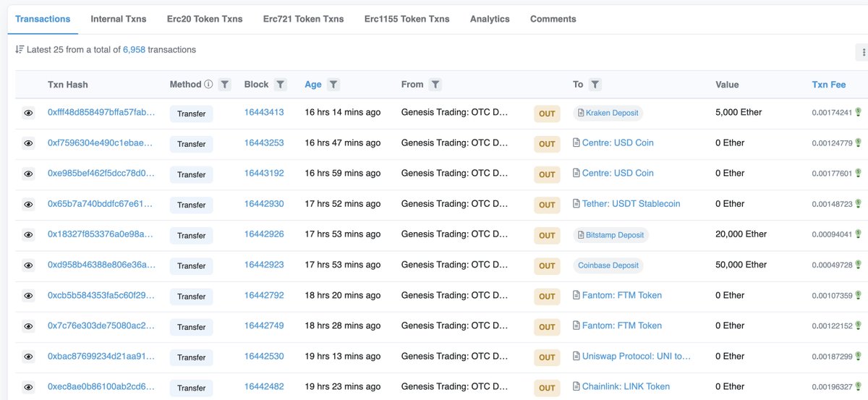Screen dimensions: 868x400
Task: Preview transaction 0x65b7a740bddfc67e61 via eye icon
Action: pyautogui.click(x=28, y=205)
